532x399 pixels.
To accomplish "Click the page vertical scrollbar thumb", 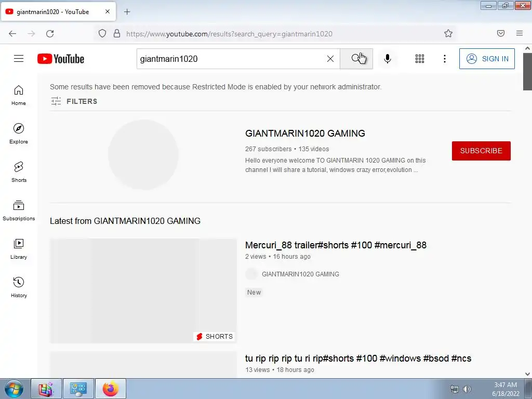I will (x=527, y=71).
